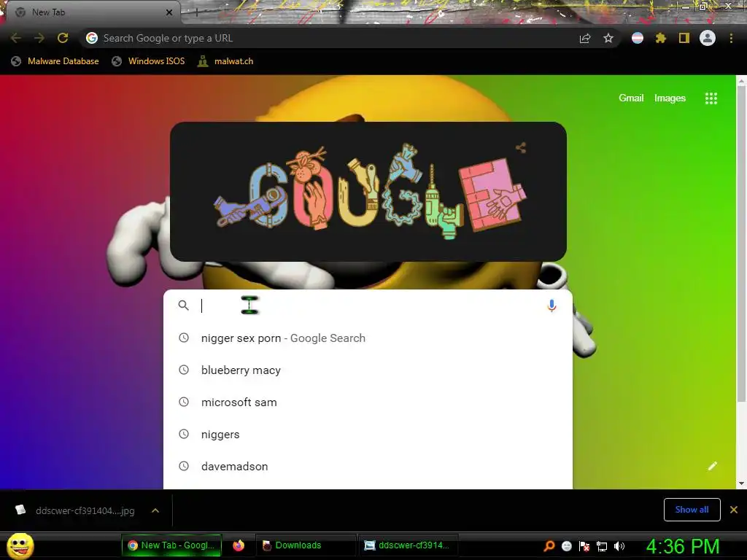Click Show all downloads button
Screen dimensions: 747x560
(x=692, y=510)
